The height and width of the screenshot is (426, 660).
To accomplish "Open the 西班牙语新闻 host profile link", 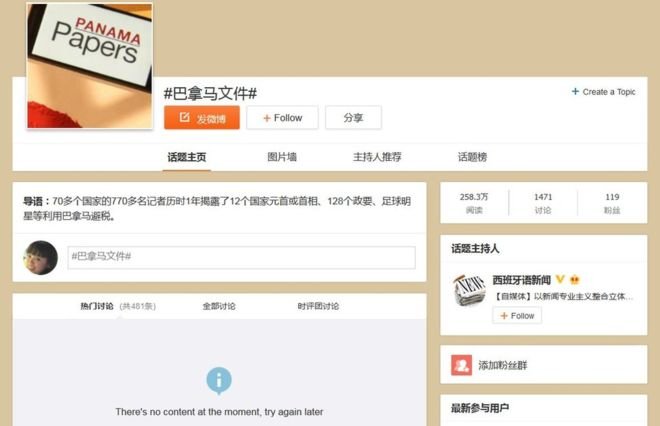I will coord(522,279).
